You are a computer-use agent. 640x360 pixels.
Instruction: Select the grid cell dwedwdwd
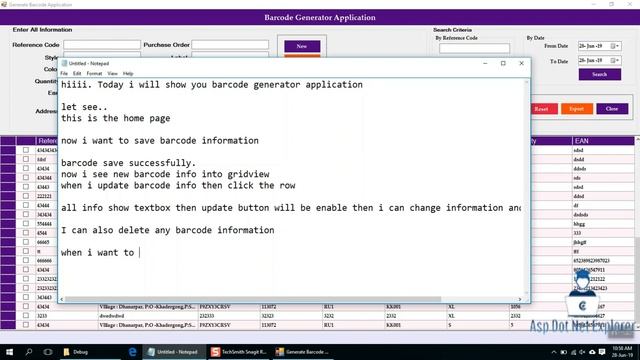click(x=147, y=316)
